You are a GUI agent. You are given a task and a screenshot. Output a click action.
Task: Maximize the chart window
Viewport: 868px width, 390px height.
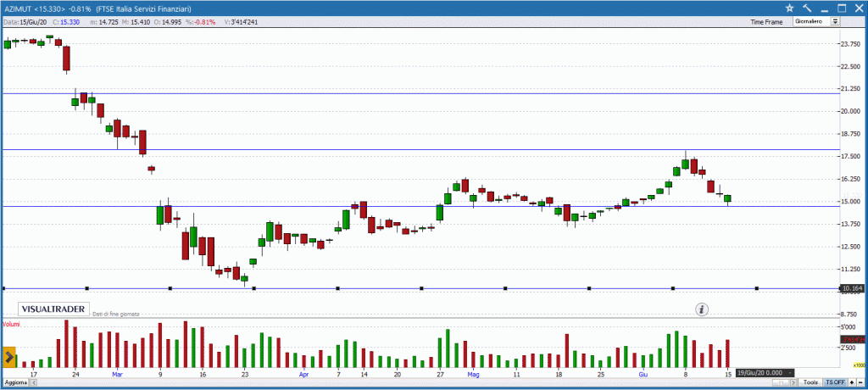coord(843,8)
